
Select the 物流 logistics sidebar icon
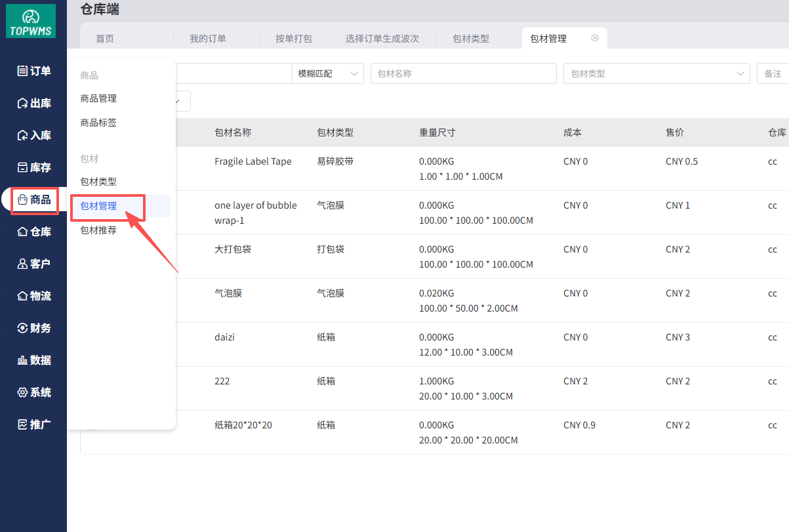tap(22, 296)
